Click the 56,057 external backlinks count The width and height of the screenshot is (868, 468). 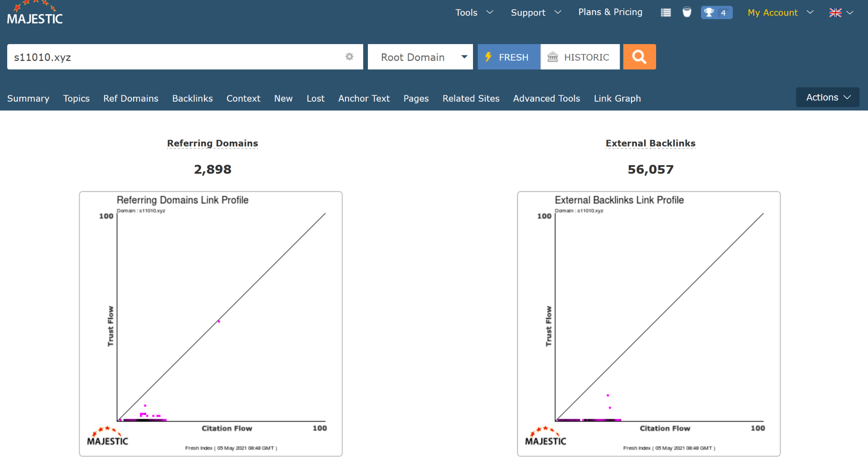coord(651,169)
